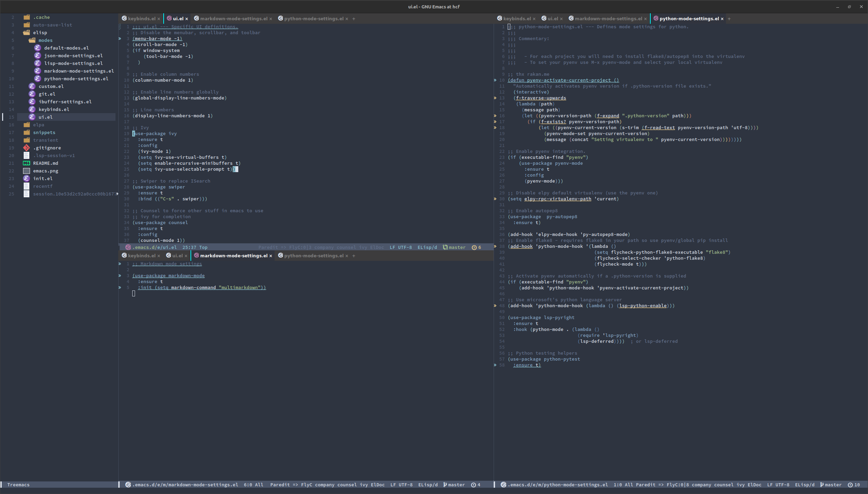Click the emacs.png image file icon

pos(27,171)
